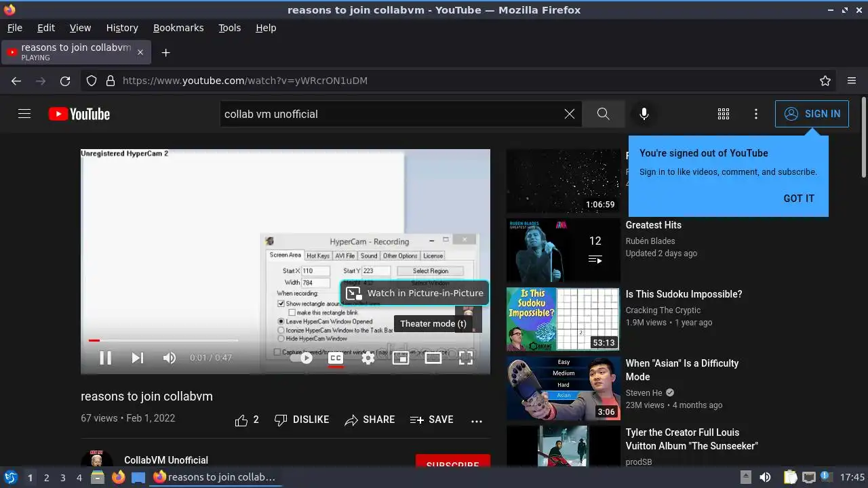
Task: Click the taskbar clock 17:45
Action: [x=852, y=477]
